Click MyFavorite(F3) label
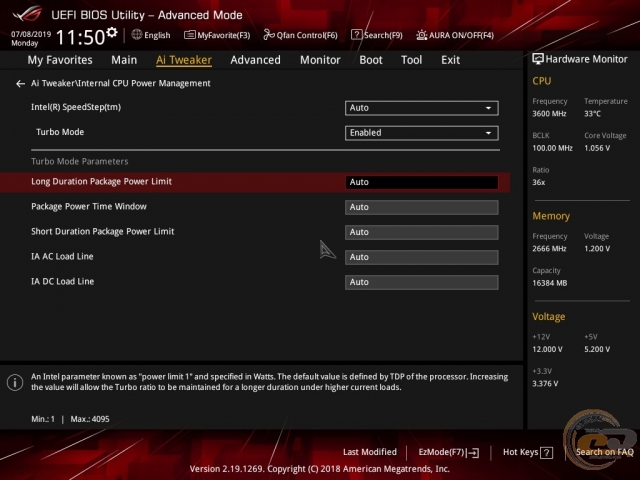Image resolution: width=640 pixels, height=480 pixels. [224, 36]
